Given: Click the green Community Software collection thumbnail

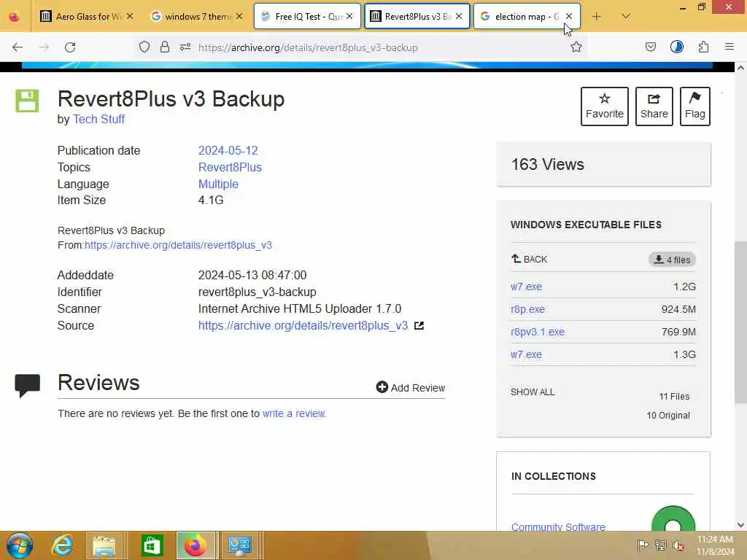Looking at the screenshot, I should tap(673, 519).
